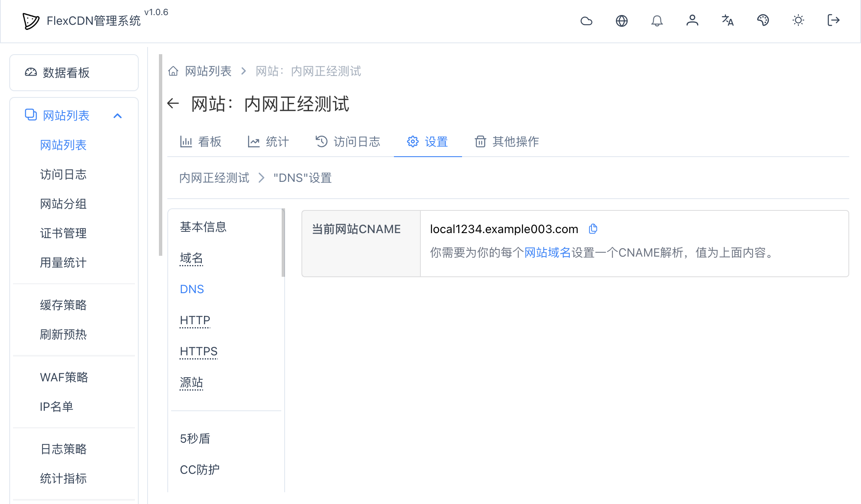The width and height of the screenshot is (861, 504).
Task: Copy the CNAME value with the copy icon
Action: click(593, 228)
